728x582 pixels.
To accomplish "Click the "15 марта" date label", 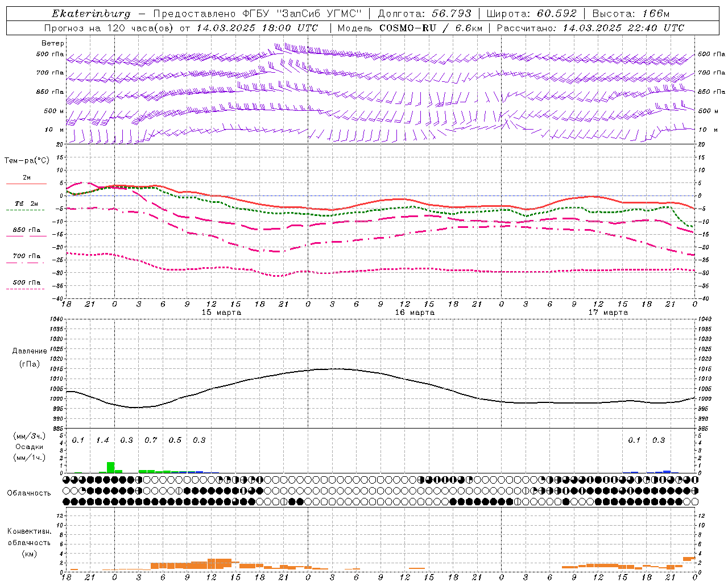I will click(x=221, y=313).
